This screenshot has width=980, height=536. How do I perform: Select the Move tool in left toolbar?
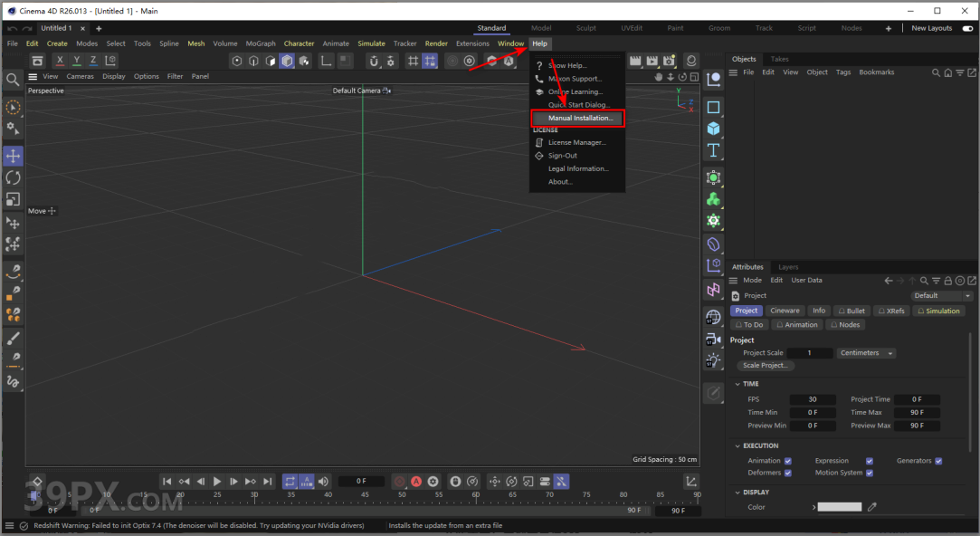pos(13,156)
